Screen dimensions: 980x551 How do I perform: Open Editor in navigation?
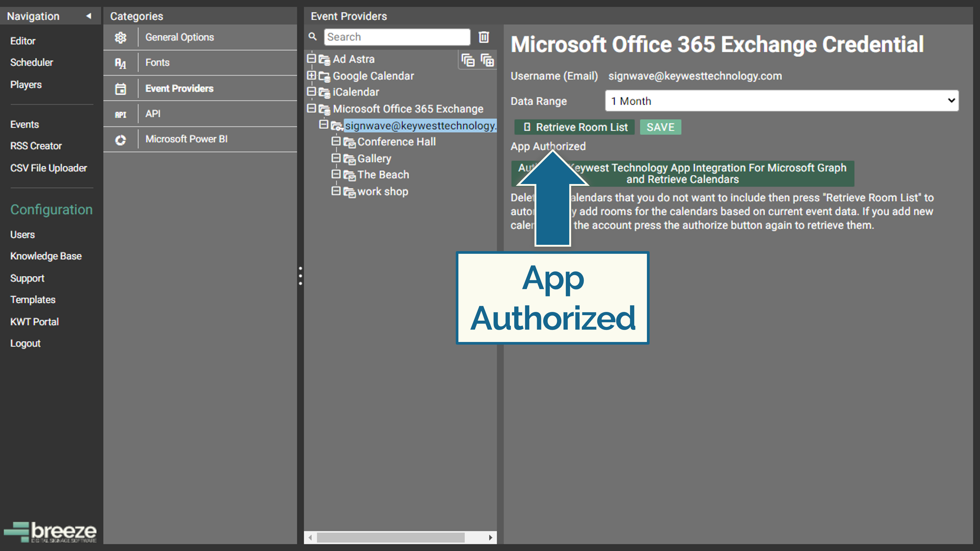(x=23, y=41)
